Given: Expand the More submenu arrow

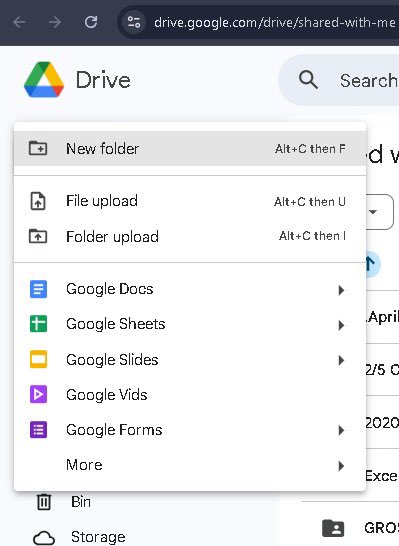Looking at the screenshot, I should click(x=341, y=466).
